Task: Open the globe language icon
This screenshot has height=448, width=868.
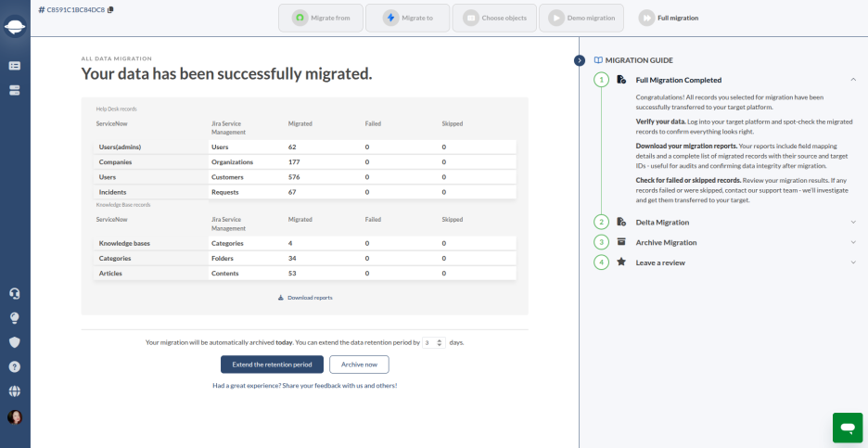Action: pyautogui.click(x=15, y=391)
